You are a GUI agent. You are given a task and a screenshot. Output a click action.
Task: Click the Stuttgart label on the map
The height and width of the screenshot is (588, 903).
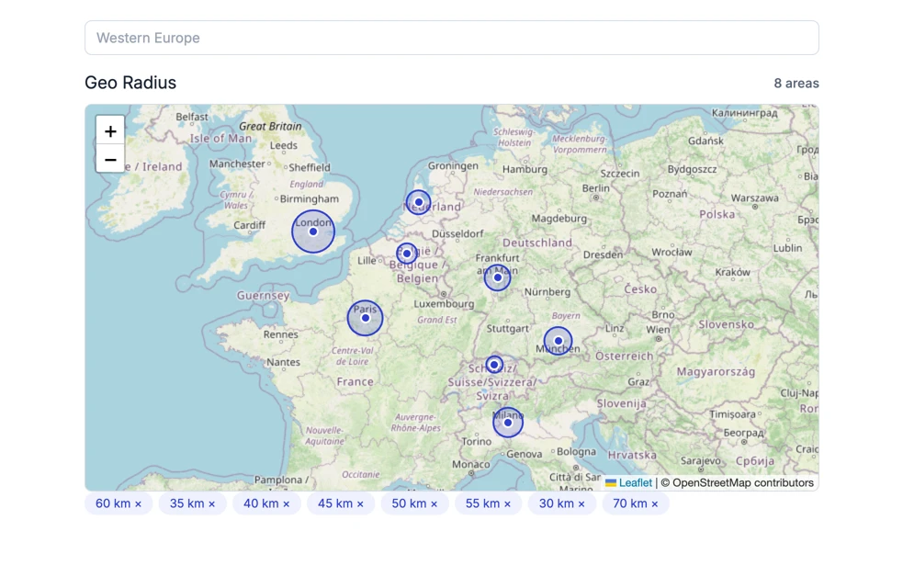click(507, 328)
